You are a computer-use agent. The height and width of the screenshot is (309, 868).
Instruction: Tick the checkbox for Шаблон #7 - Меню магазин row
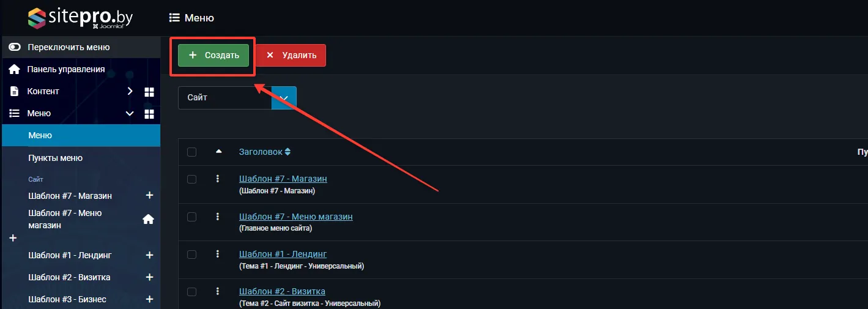(191, 217)
